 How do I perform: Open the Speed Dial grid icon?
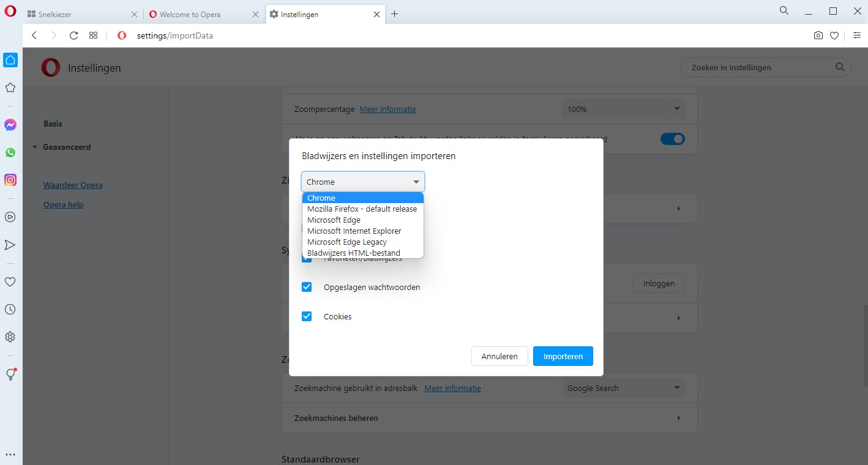[93, 35]
